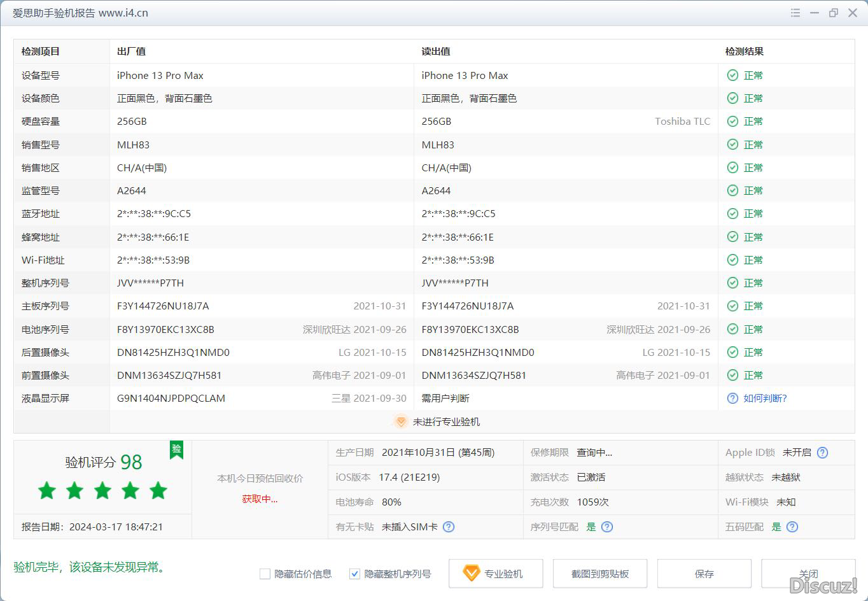Viewport: 868px width, 601px height.
Task: Click the green check icon for 监管型号
Action: (x=732, y=190)
